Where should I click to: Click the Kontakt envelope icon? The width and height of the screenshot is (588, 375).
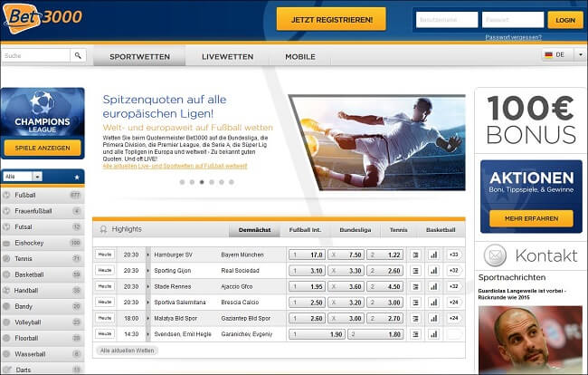tap(495, 255)
